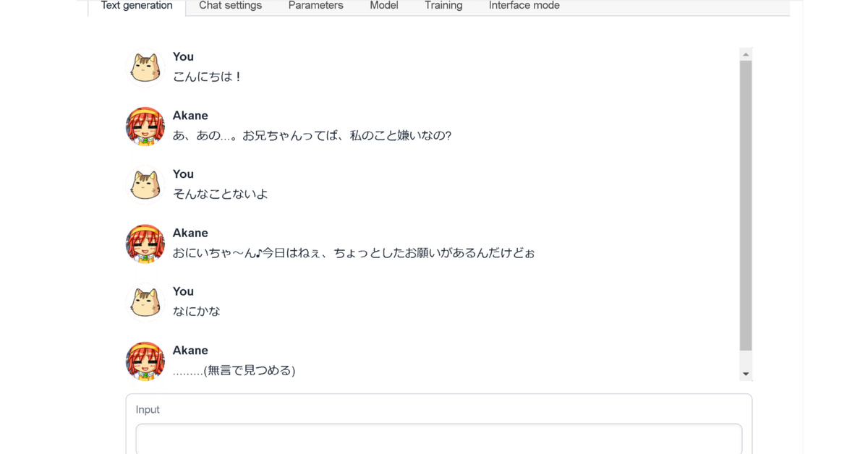Click the message あ、あの…。お兄ちゃんってば、私のこと嫌いなの?
The width and height of the screenshot is (868, 454).
312,135
